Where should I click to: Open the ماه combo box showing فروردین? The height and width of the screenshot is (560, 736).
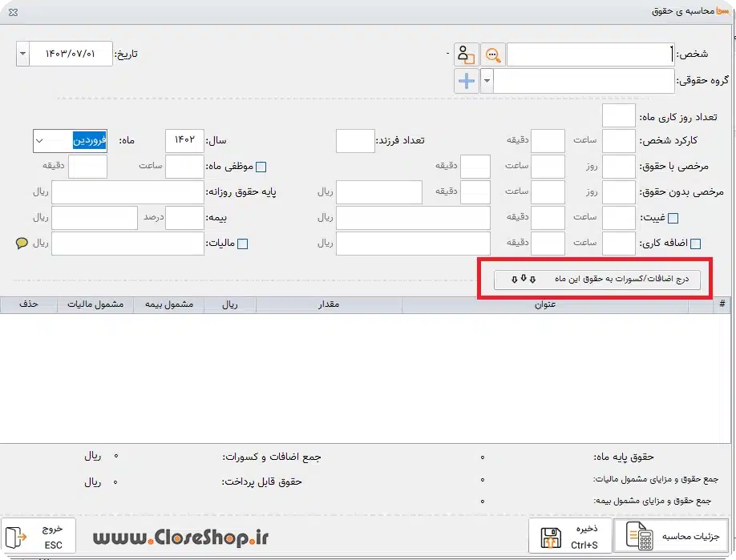70,141
